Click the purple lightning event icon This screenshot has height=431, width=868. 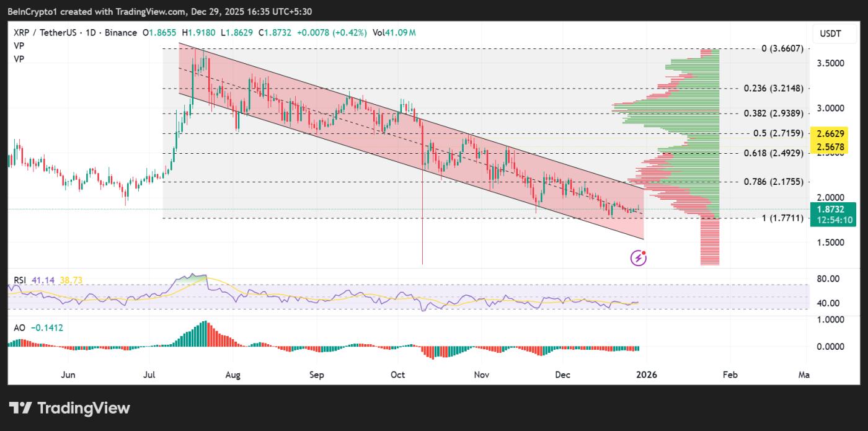tap(639, 258)
